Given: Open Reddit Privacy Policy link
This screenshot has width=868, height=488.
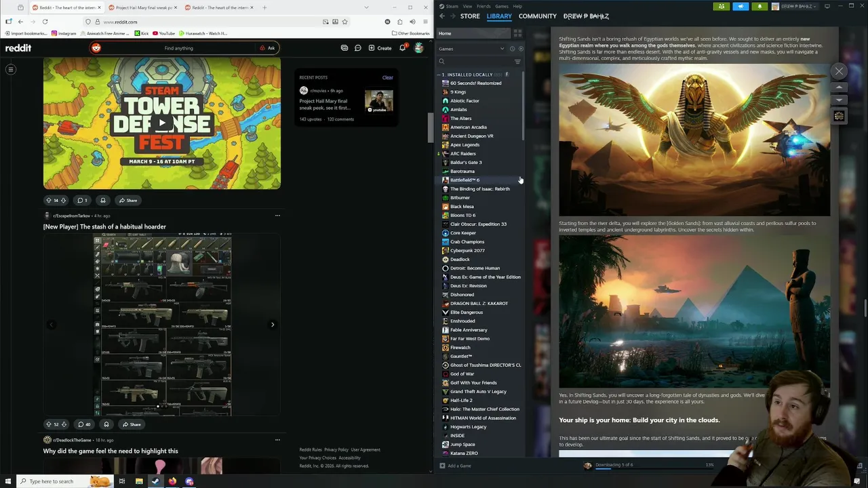Looking at the screenshot, I should (x=336, y=449).
